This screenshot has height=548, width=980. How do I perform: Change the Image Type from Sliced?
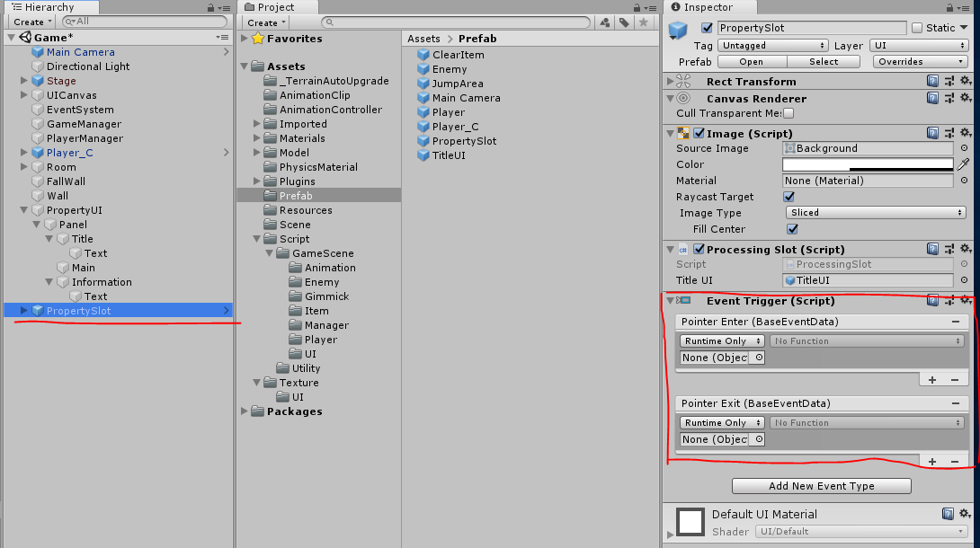point(875,213)
